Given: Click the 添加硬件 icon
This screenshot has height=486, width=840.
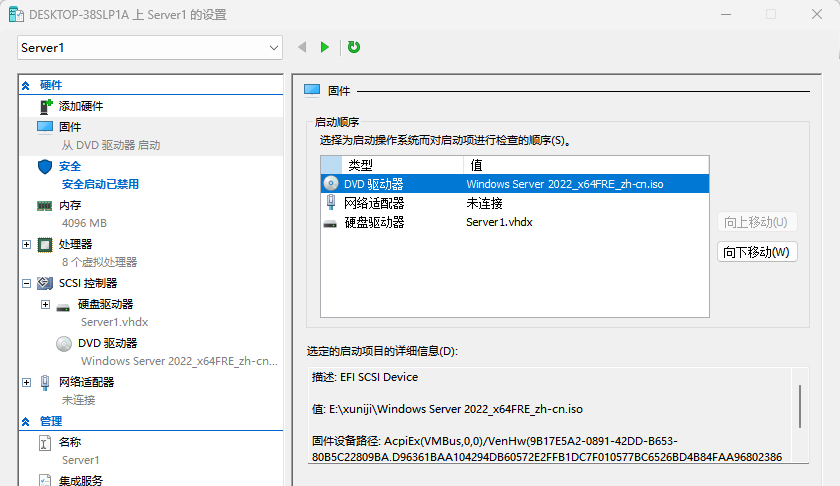Looking at the screenshot, I should [x=46, y=106].
